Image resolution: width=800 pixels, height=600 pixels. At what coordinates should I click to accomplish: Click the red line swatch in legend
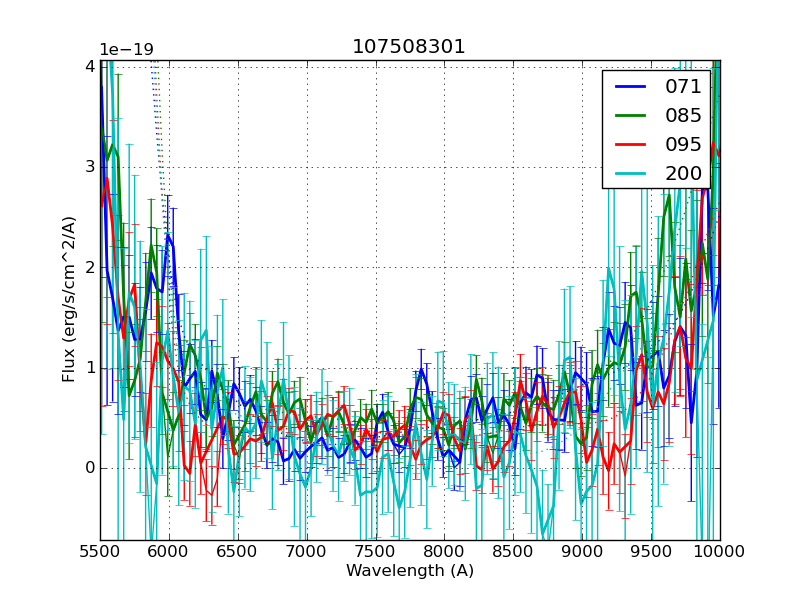point(630,145)
